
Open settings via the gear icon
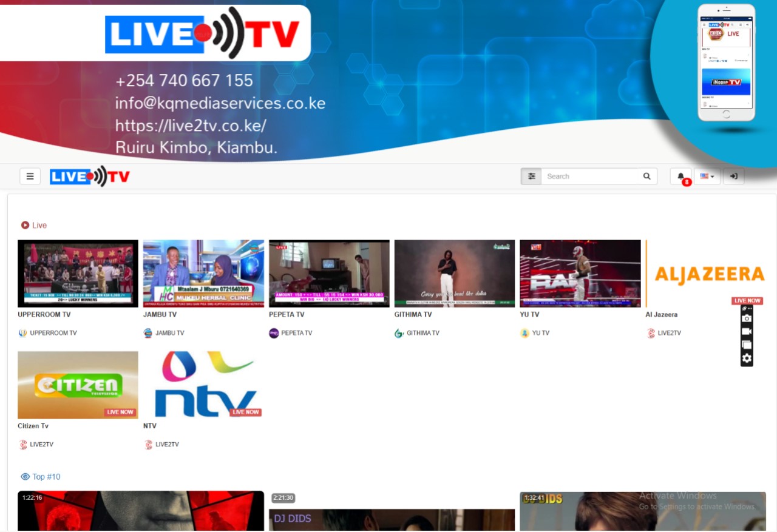click(x=746, y=358)
